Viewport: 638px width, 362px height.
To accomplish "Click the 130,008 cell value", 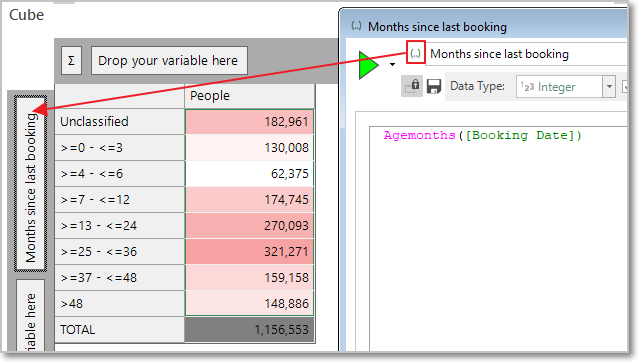I will point(249,148).
